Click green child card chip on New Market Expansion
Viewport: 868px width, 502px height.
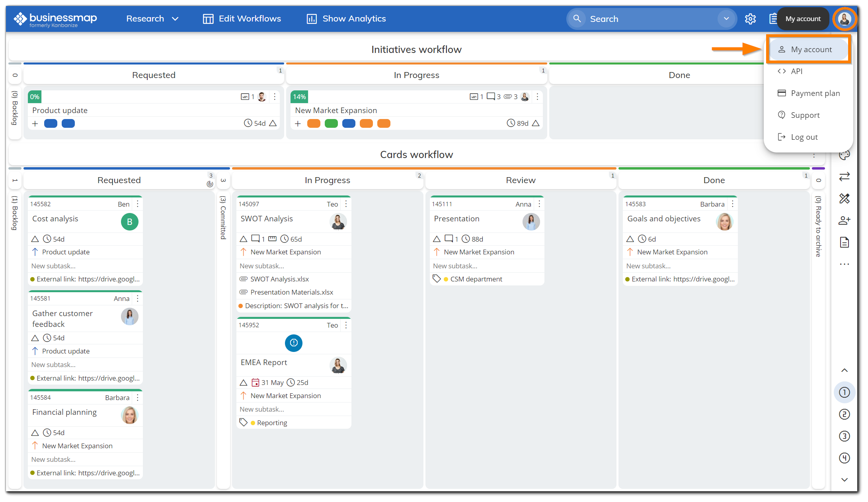pos(331,123)
